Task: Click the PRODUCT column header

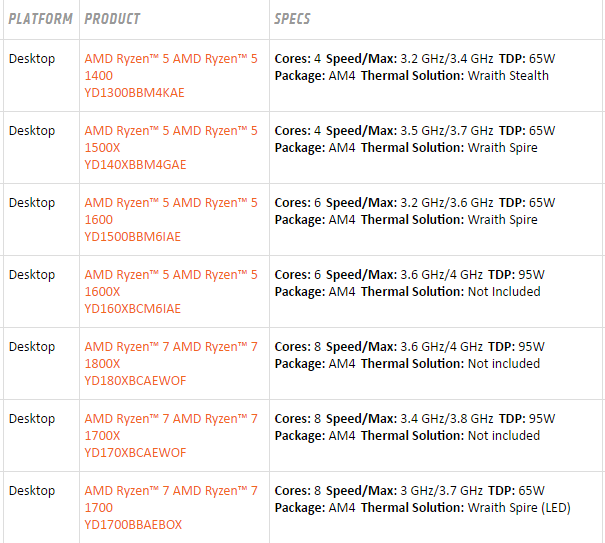Action: pyautogui.click(x=112, y=19)
